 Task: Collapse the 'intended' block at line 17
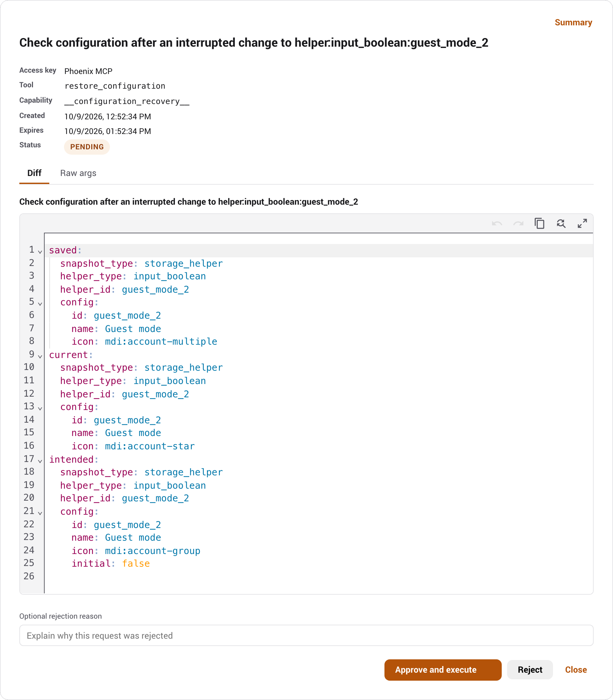(x=40, y=461)
